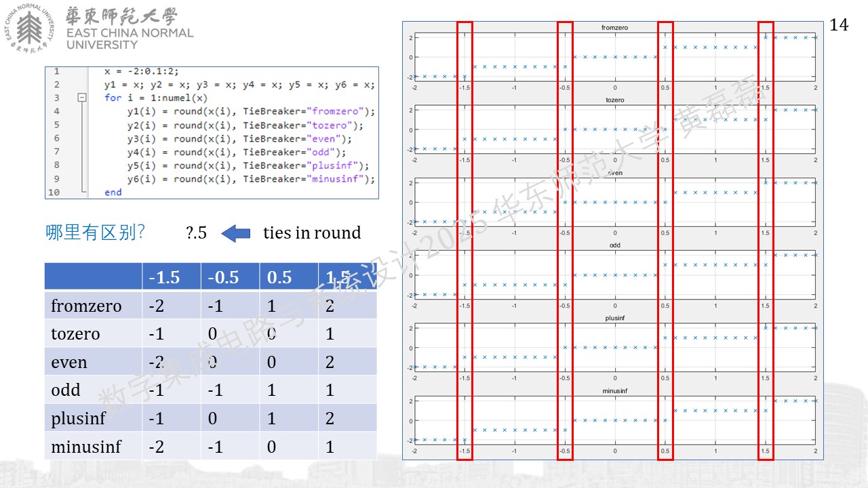Click the "plusinf" plot title
The height and width of the screenshot is (488, 868).
pyautogui.click(x=615, y=318)
